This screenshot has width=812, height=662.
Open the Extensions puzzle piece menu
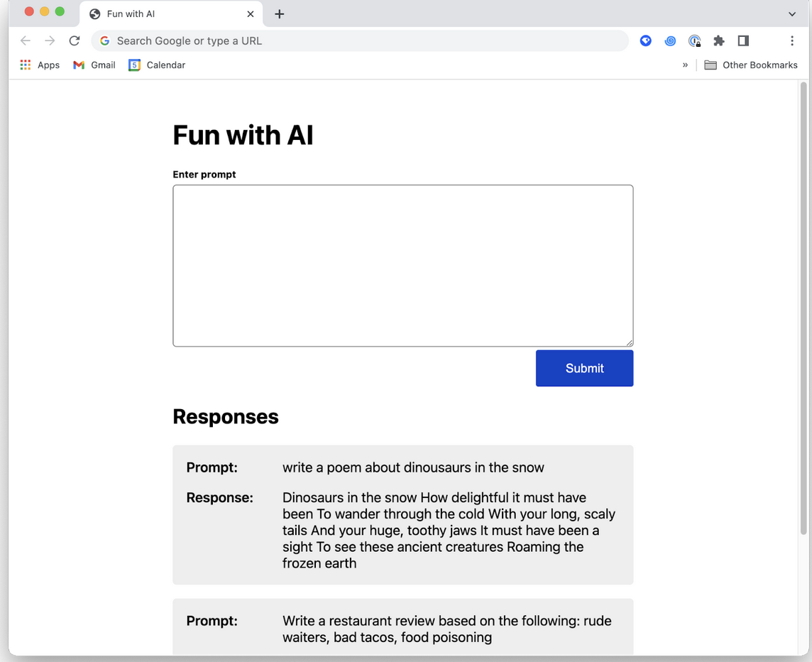coord(719,41)
